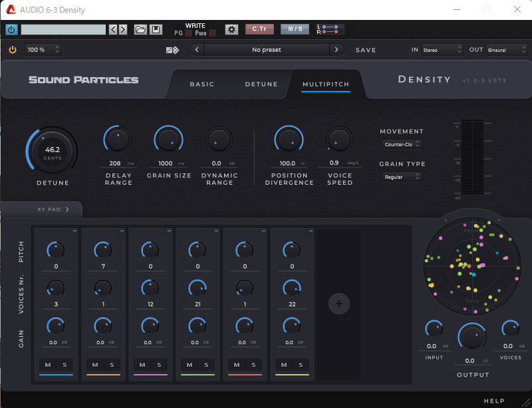Click the host preset name field
This screenshot has width=532, height=408.
click(x=63, y=29)
